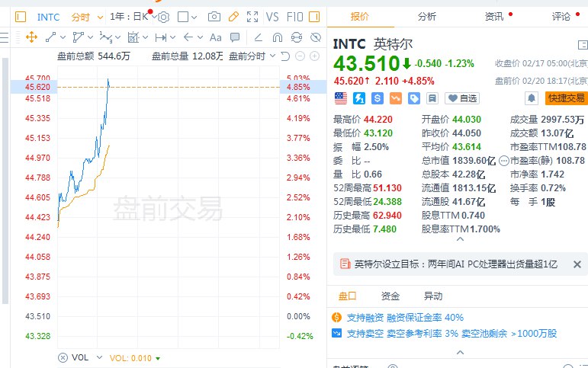Expand the range ruler tool options

tap(172, 37)
